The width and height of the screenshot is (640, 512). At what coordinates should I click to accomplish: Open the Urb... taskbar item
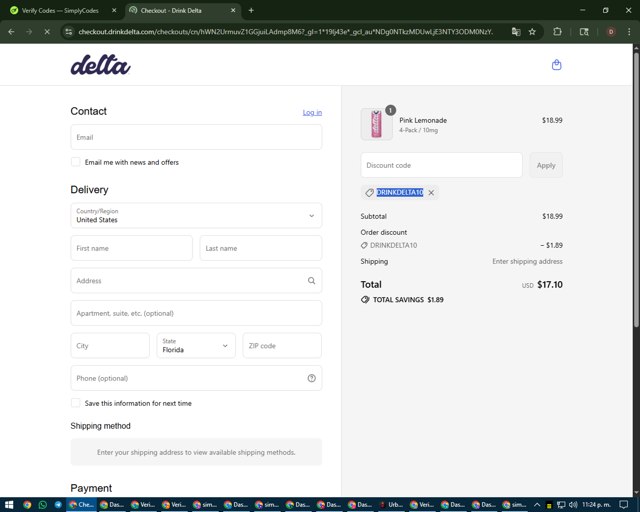pyautogui.click(x=391, y=505)
